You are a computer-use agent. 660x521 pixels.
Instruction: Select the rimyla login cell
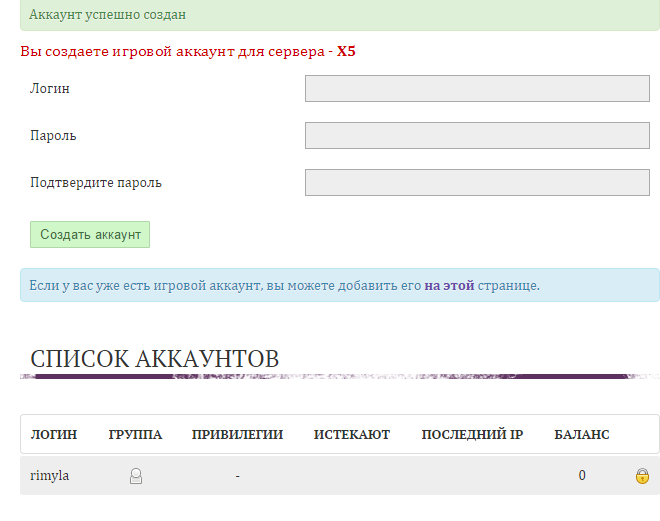50,476
